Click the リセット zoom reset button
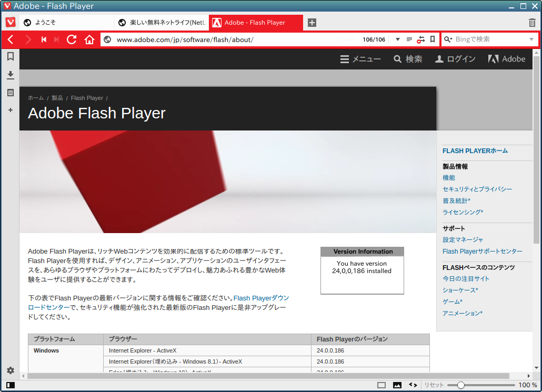This screenshot has height=392, width=542. coord(434,385)
